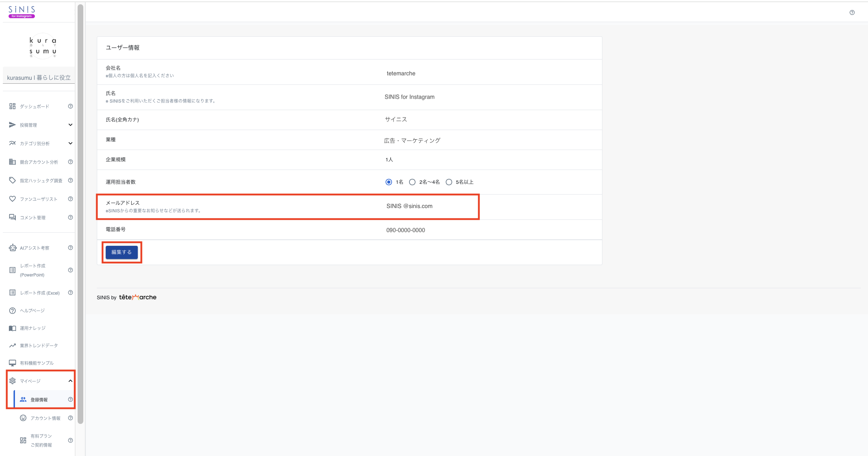Click the account info smiley face icon
The image size is (868, 456).
point(23,418)
